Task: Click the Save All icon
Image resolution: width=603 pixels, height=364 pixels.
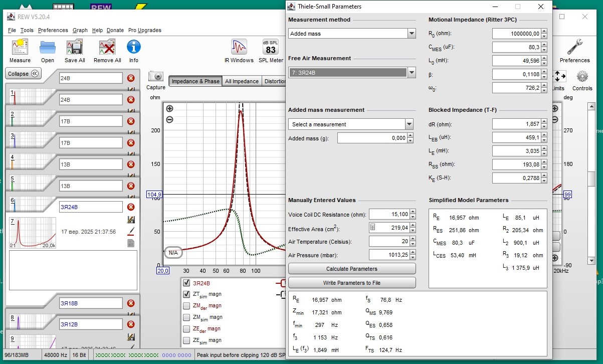Action: [75, 48]
